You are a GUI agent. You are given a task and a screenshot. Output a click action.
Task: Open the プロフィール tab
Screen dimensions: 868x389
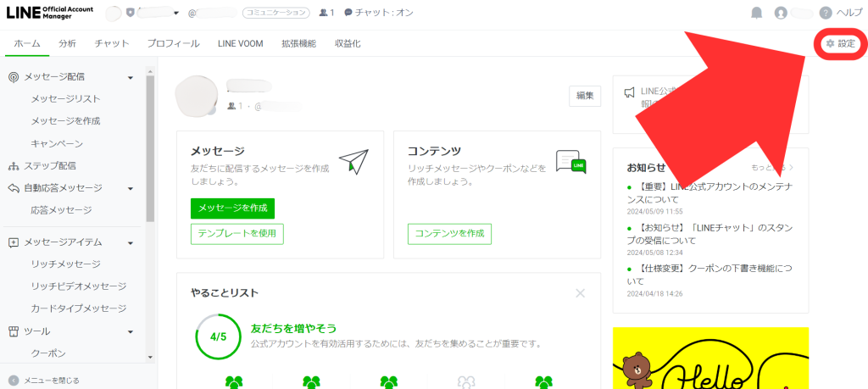(173, 44)
